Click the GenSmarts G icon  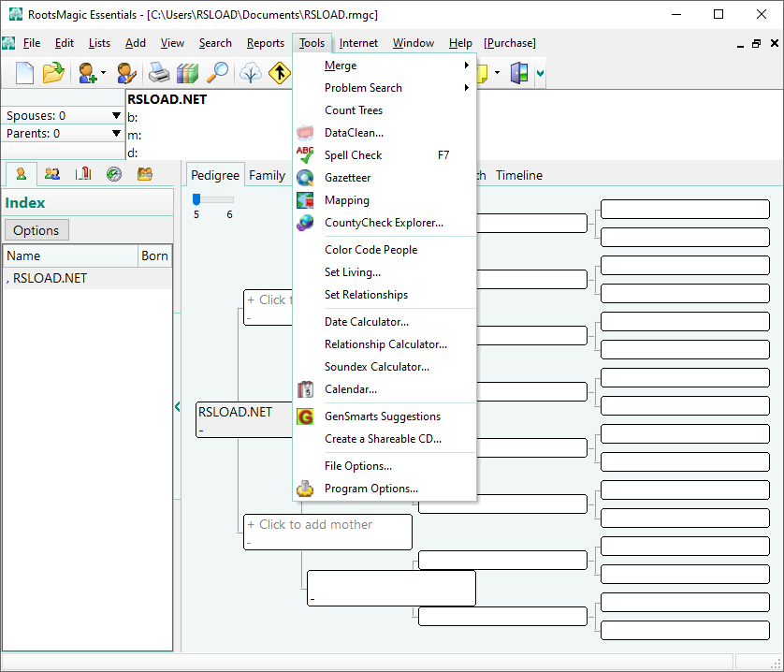pyautogui.click(x=305, y=416)
